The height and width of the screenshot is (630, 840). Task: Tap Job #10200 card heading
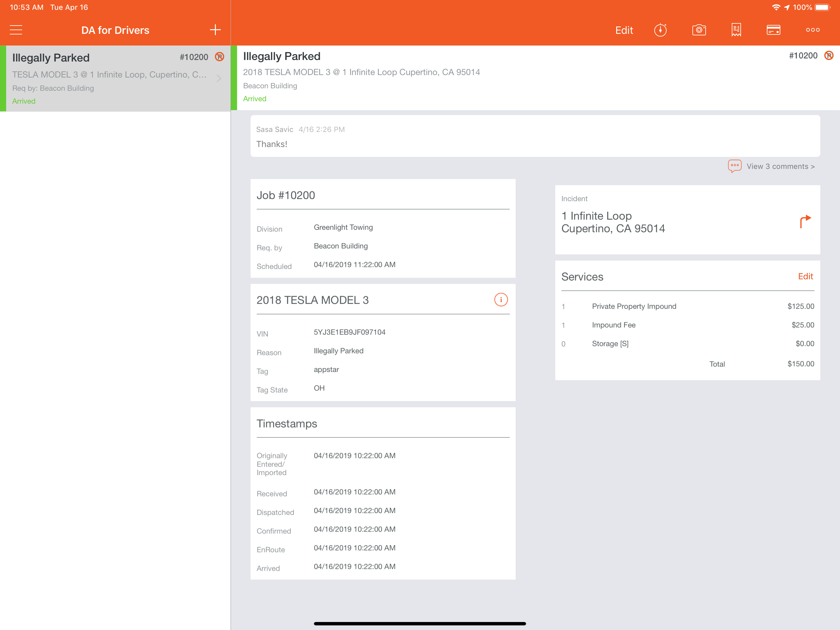click(286, 195)
